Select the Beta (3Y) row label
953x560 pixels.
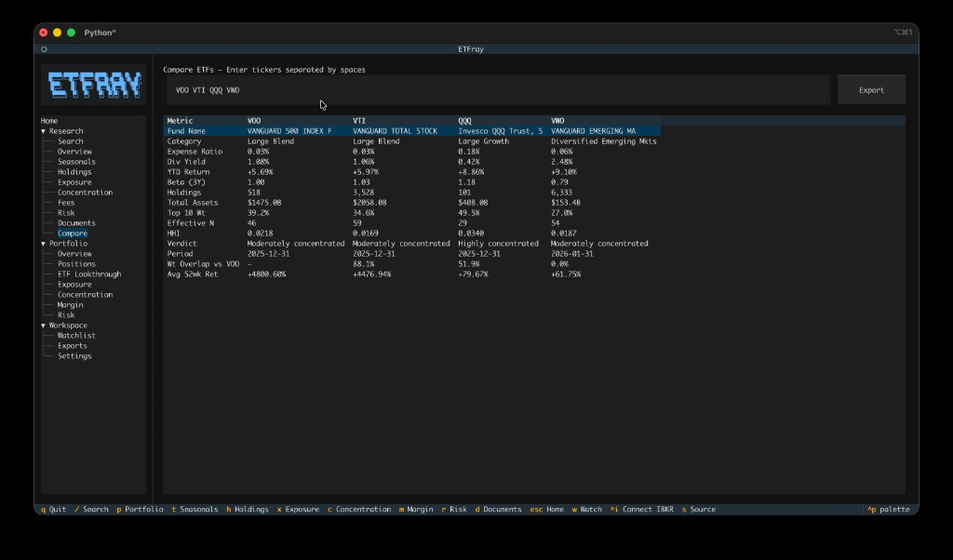(186, 182)
